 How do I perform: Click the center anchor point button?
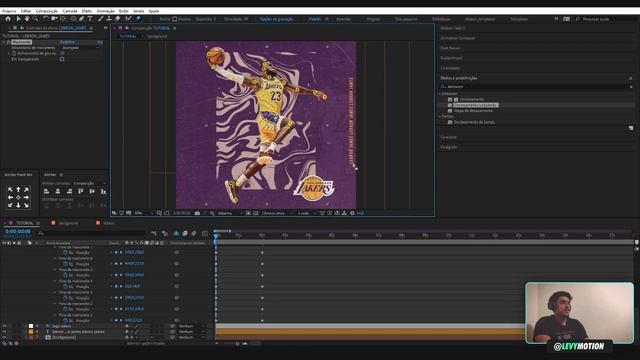tap(18, 198)
